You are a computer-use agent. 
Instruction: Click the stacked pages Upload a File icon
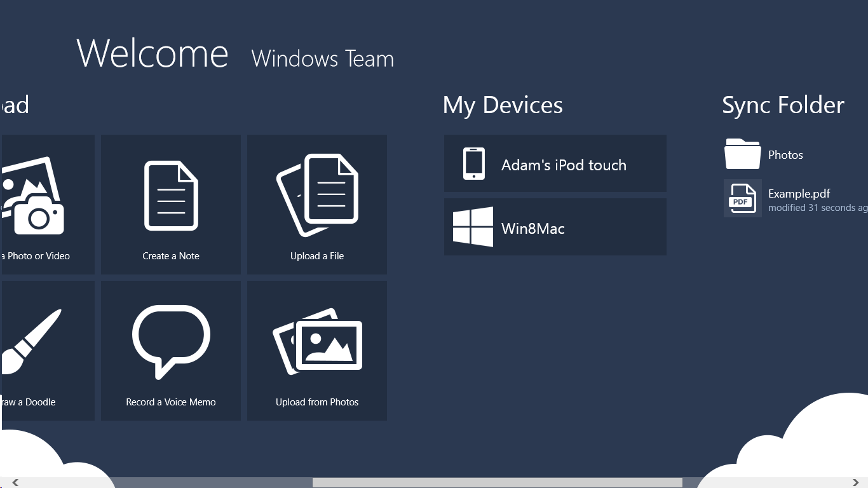[317, 194]
